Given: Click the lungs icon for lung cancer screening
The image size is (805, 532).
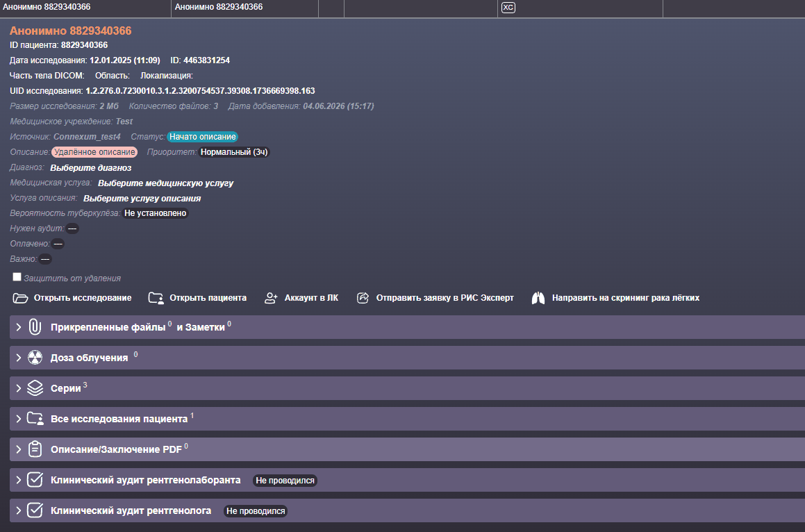Looking at the screenshot, I should [x=538, y=298].
